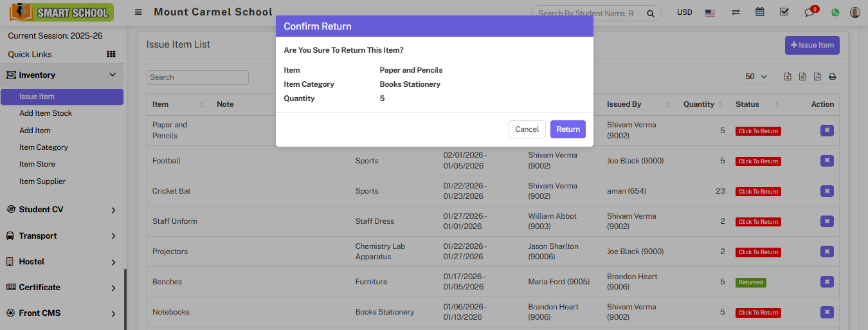This screenshot has height=330, width=868.
Task: Open Add Item Stock in the sidebar
Action: tap(46, 113)
